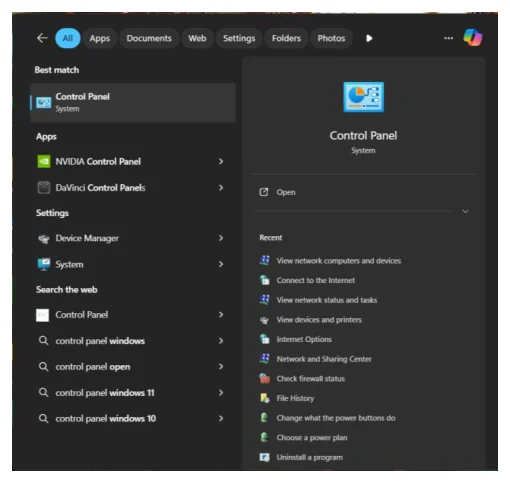Open Change what the power buttons do
The image size is (510, 483).
click(336, 418)
